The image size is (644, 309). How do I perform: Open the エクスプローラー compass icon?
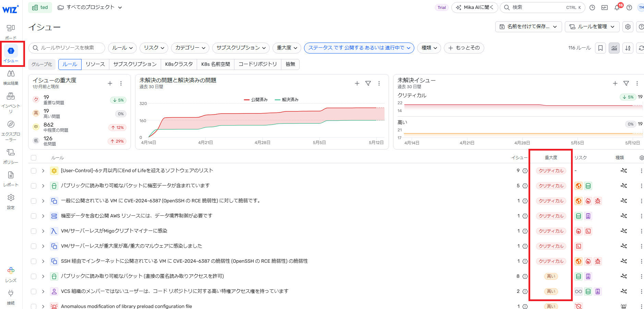(x=11, y=124)
